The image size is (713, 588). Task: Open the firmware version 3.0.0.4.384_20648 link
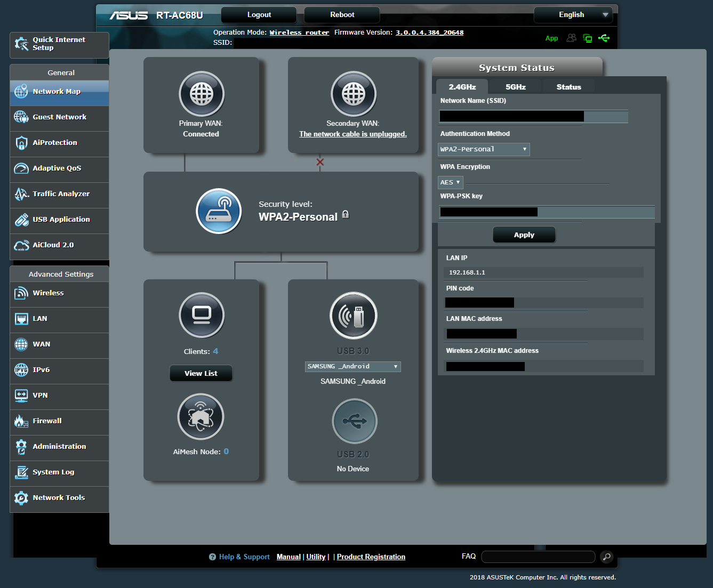tap(429, 33)
